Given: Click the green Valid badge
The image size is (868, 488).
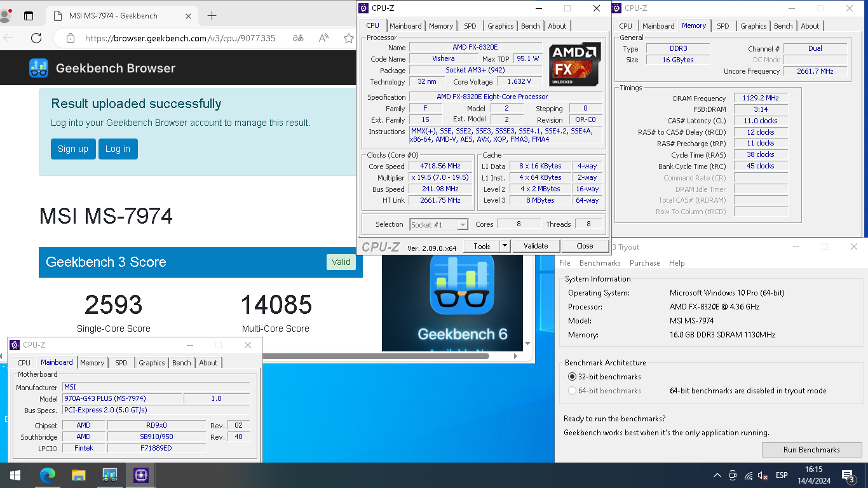Looking at the screenshot, I should click(x=341, y=262).
